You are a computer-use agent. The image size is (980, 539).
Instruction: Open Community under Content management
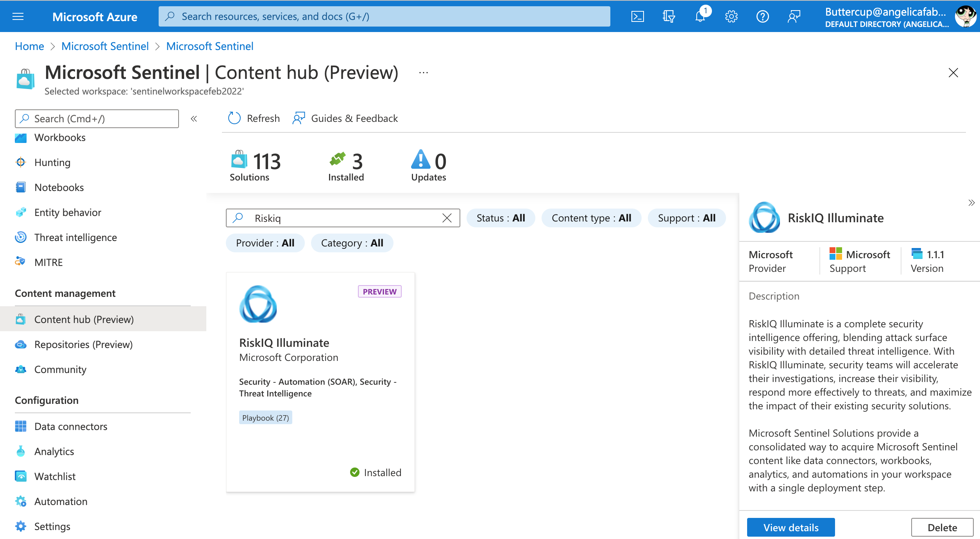coord(60,369)
